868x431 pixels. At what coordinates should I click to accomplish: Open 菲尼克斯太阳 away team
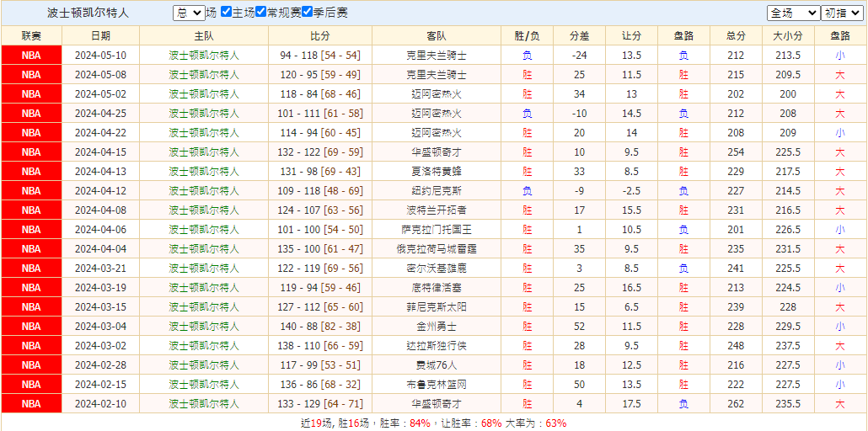coord(437,307)
